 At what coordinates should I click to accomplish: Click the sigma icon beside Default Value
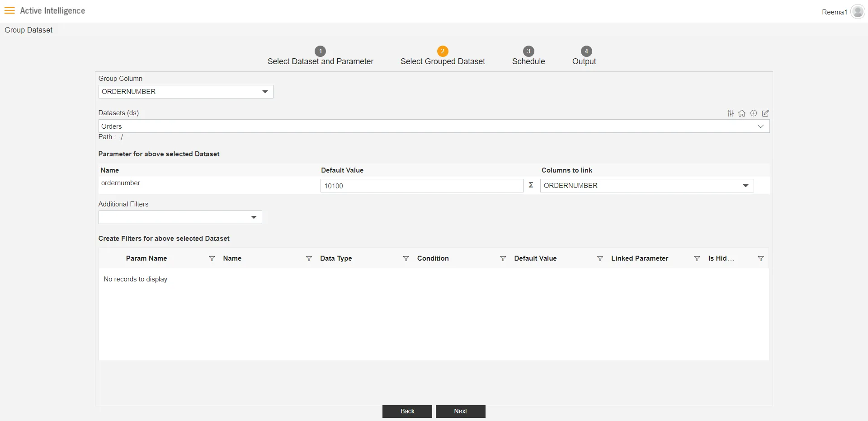[531, 185]
